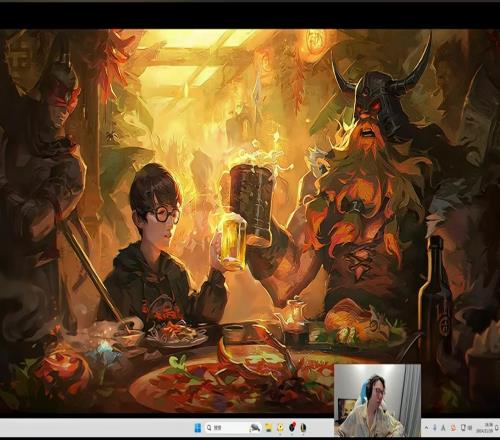
Task: Open network settings from the monitor tray icon
Action: pos(463,428)
